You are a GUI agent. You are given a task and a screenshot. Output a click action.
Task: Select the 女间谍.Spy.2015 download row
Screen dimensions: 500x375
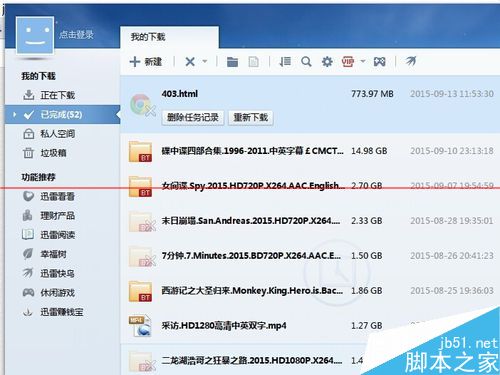[x=310, y=186]
